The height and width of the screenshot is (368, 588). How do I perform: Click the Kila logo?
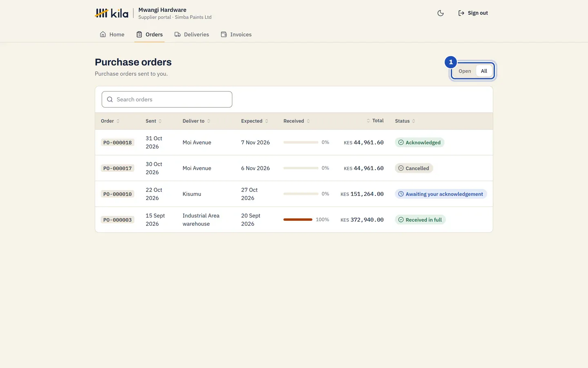(x=111, y=13)
